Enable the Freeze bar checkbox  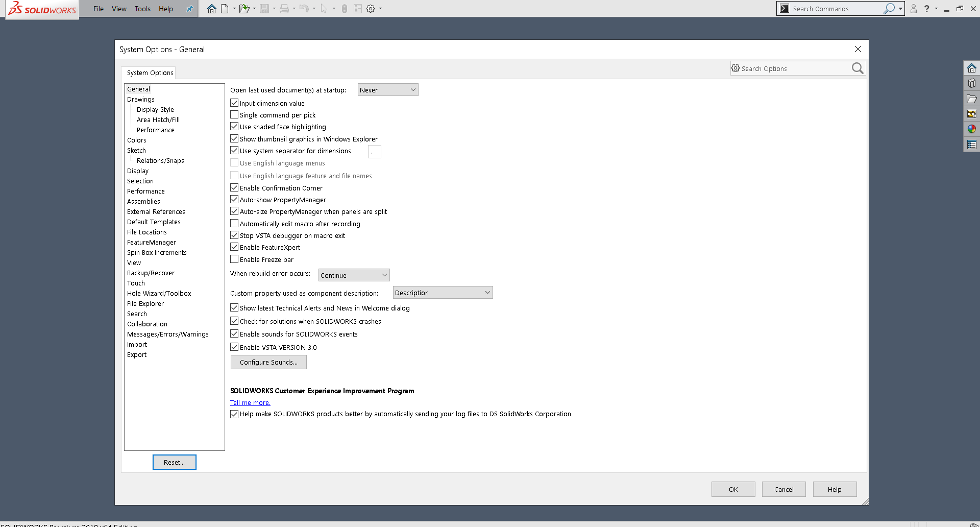[x=234, y=259]
